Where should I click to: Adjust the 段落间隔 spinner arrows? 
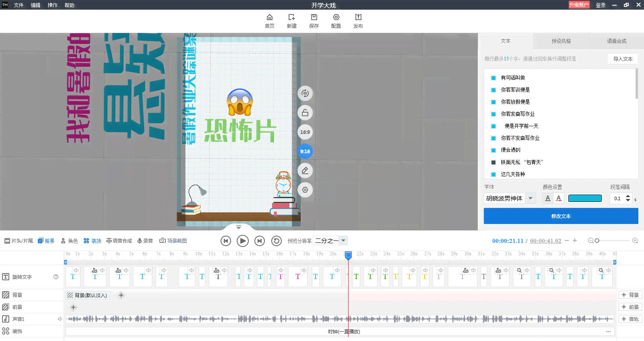click(x=628, y=198)
